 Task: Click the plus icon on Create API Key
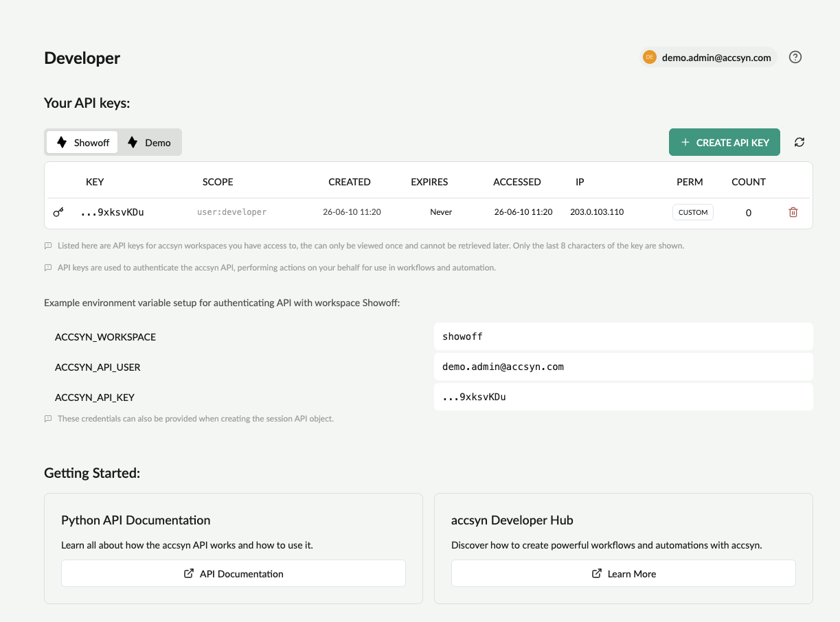coord(685,142)
